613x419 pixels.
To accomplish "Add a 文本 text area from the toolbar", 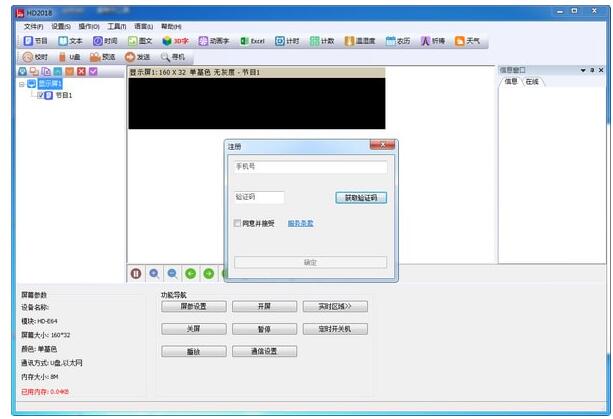I will click(70, 41).
